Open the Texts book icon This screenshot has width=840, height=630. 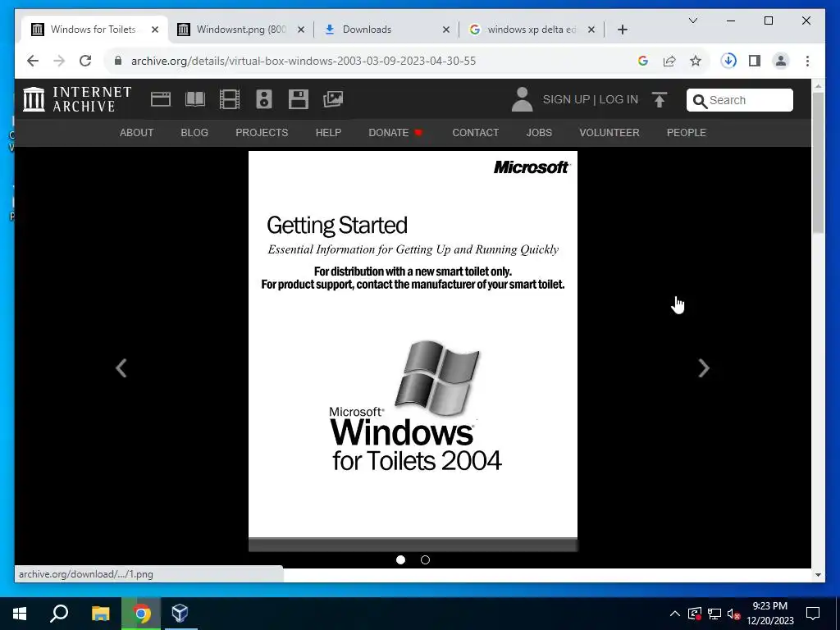195,99
